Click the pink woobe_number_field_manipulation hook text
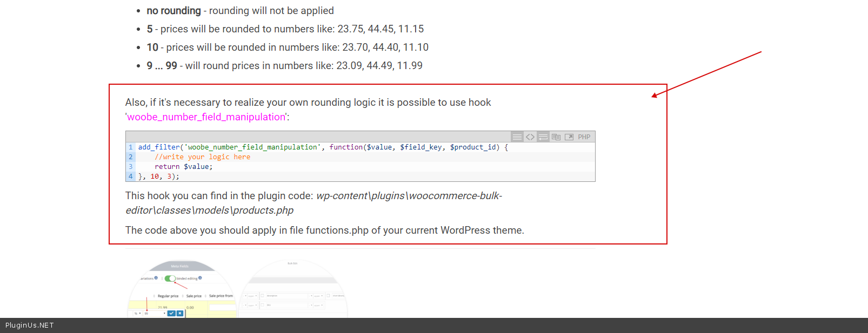The image size is (868, 333). point(206,117)
